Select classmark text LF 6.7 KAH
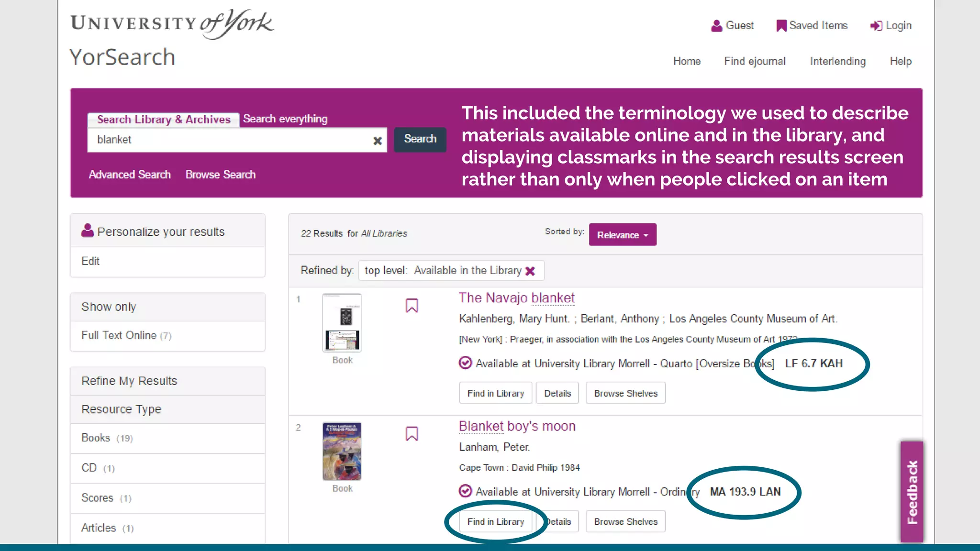Screen dimensions: 980x551 click(813, 364)
